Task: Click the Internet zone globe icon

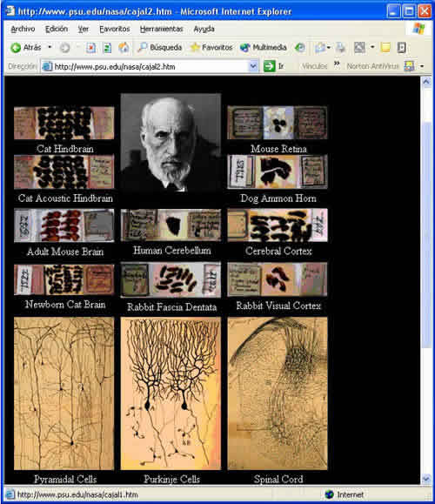Action: pos(330,494)
